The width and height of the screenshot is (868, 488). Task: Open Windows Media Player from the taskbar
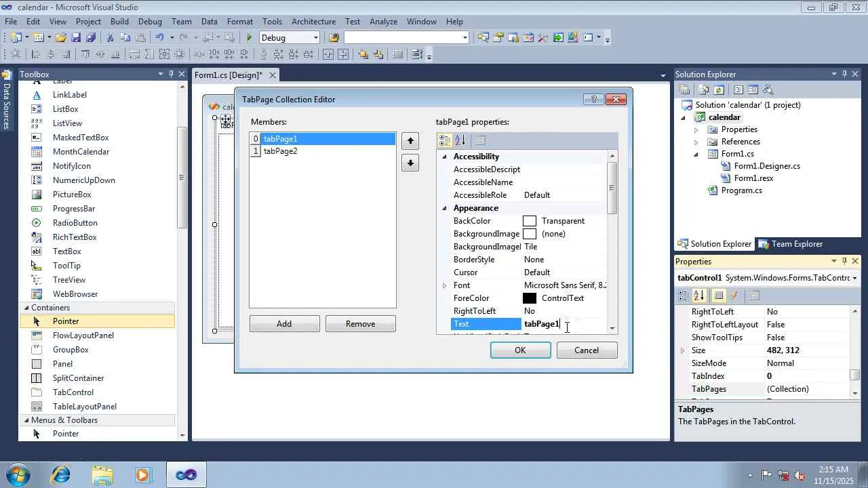click(x=143, y=475)
